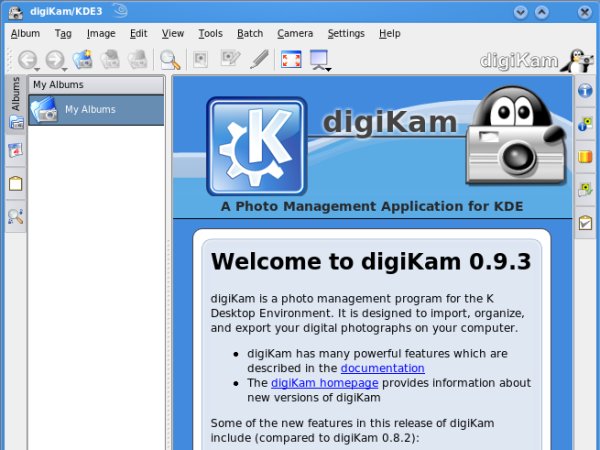The width and height of the screenshot is (600, 450).
Task: Open the Camera menu
Action: pyautogui.click(x=295, y=33)
